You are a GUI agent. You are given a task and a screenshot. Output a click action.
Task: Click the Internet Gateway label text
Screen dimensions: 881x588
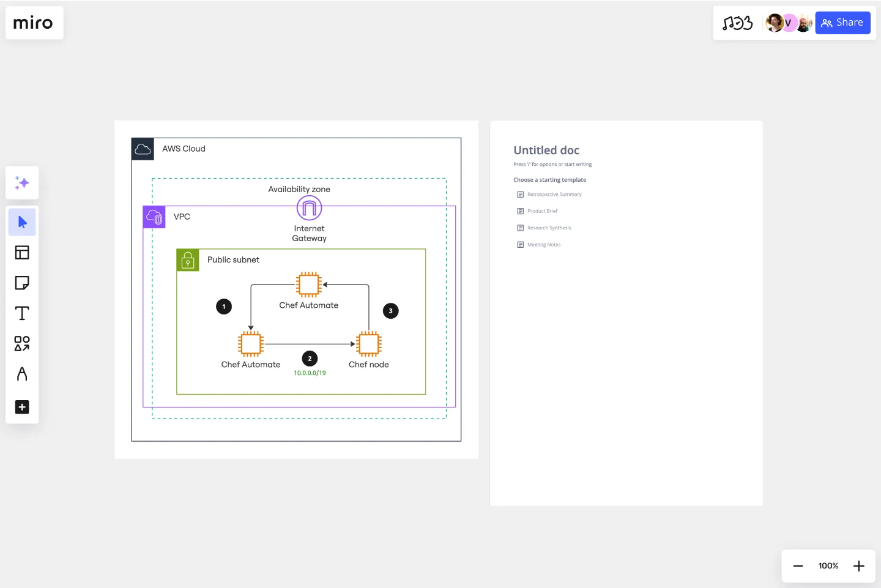310,234
